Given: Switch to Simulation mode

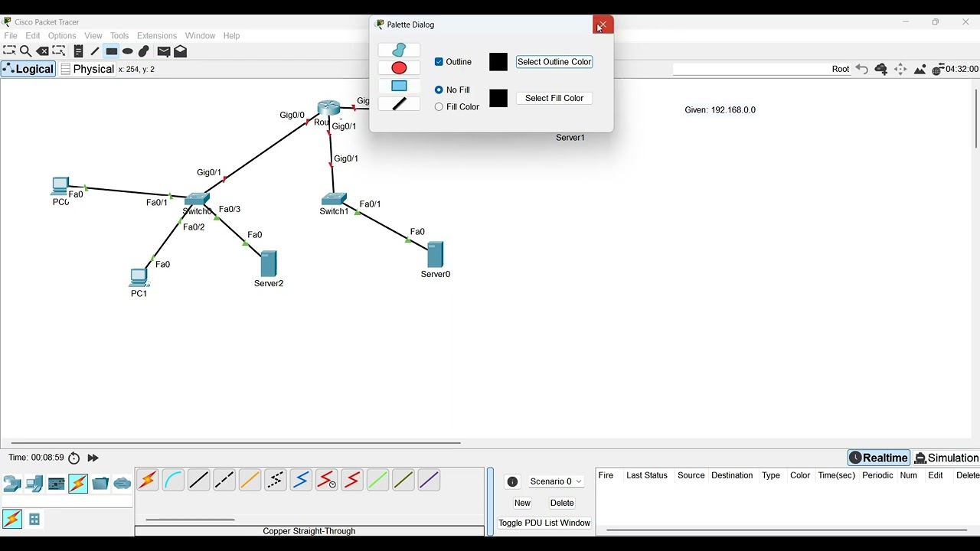Looking at the screenshot, I should (947, 458).
